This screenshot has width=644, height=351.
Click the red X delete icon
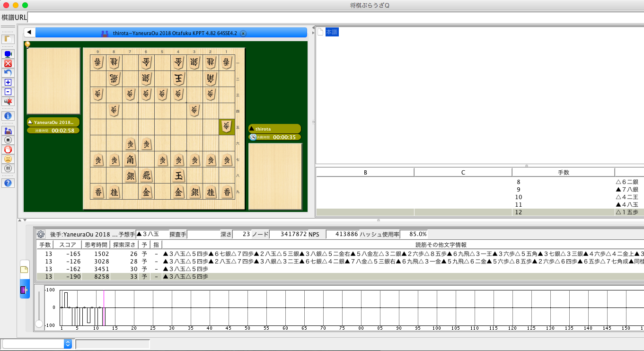coord(8,63)
